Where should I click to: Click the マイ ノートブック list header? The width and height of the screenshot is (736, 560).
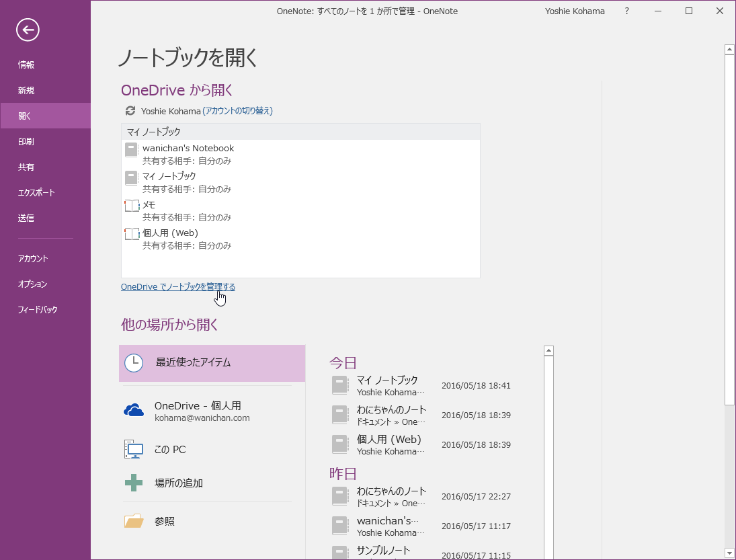tap(300, 132)
